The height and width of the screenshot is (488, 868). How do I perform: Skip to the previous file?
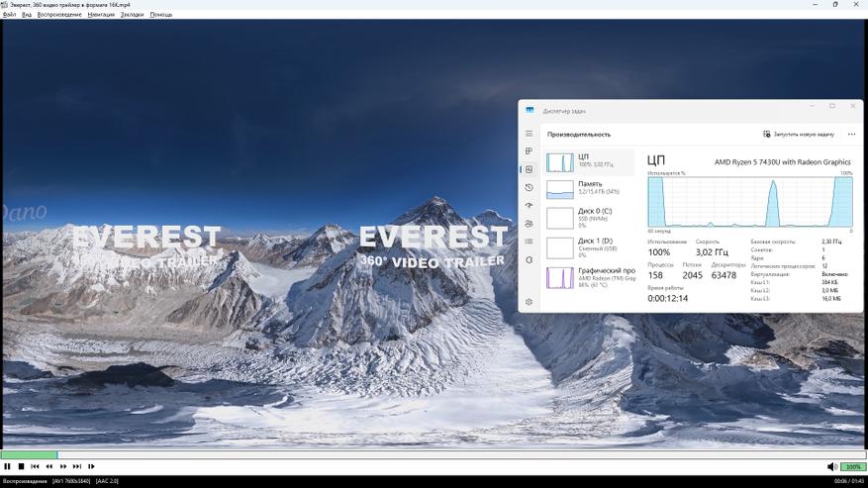point(35,466)
